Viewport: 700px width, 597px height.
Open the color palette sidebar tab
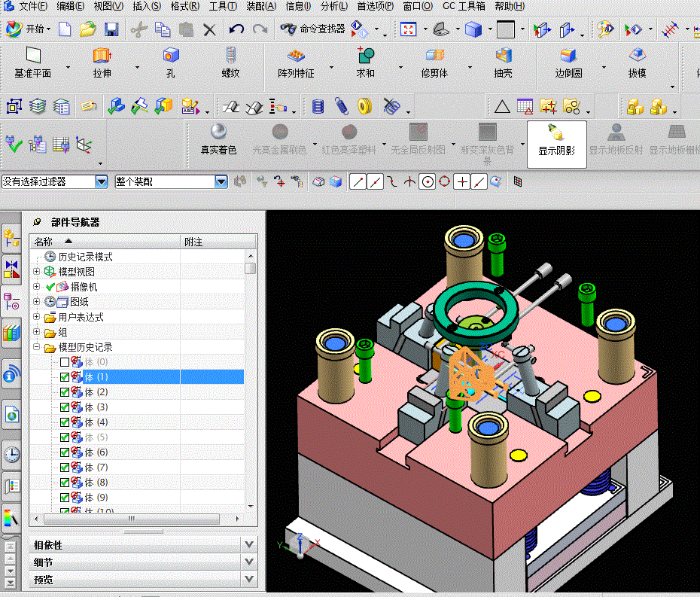pos(11,518)
